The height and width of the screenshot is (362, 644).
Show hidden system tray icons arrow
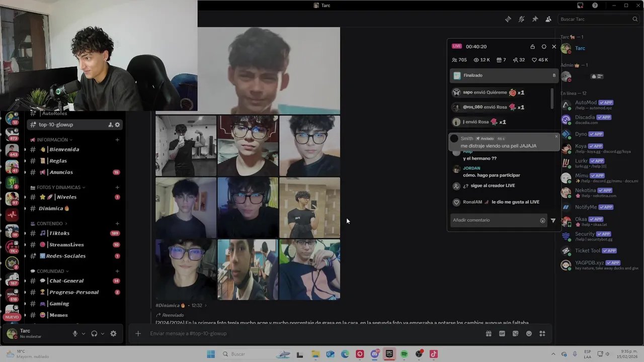[553, 354]
